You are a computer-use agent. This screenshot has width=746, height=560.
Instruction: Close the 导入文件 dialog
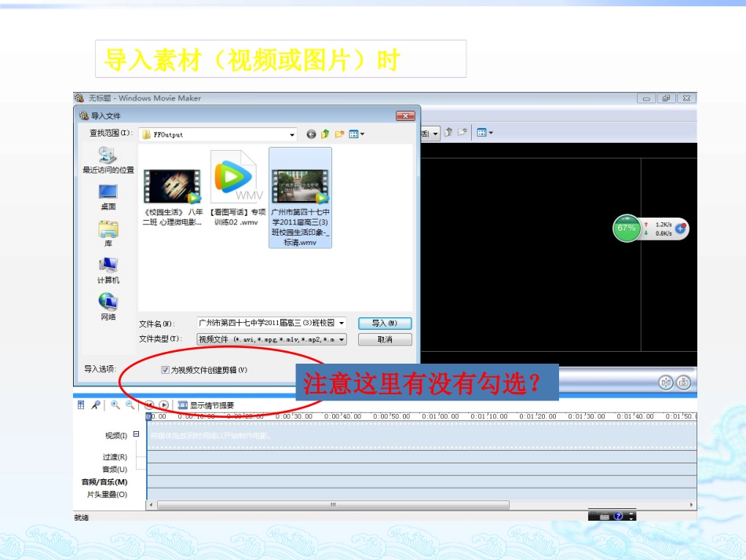tap(405, 115)
